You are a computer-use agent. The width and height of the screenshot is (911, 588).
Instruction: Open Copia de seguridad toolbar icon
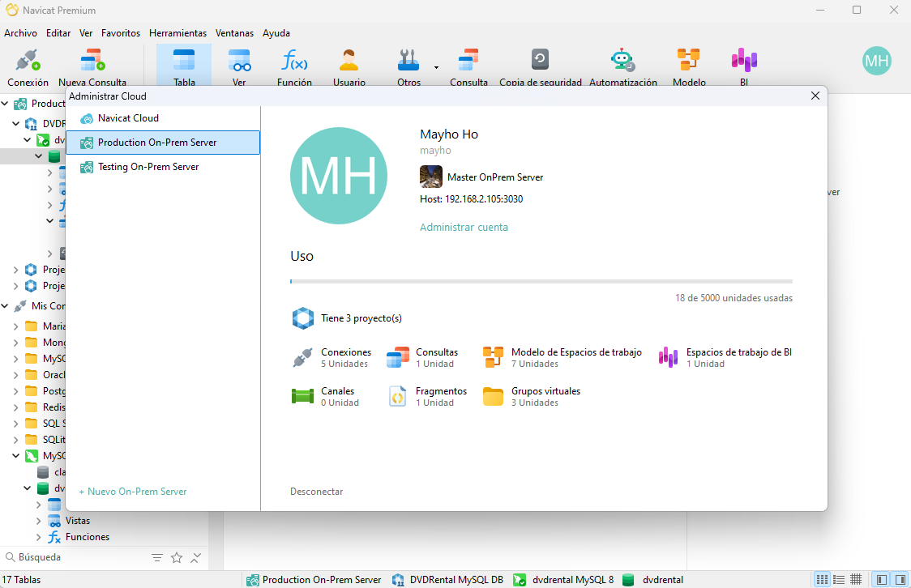541,68
